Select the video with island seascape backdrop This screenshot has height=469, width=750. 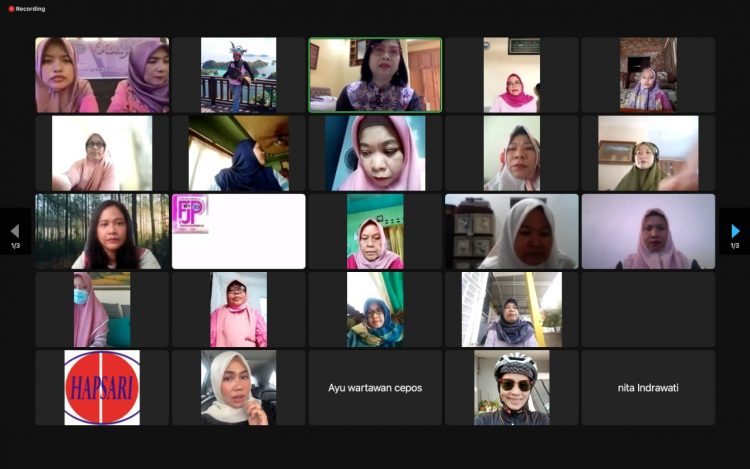[x=238, y=75]
